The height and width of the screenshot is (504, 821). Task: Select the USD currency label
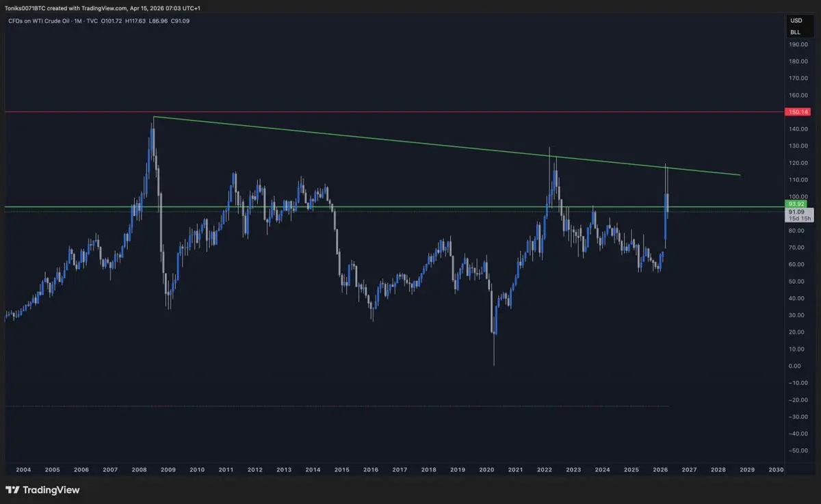pyautogui.click(x=796, y=21)
